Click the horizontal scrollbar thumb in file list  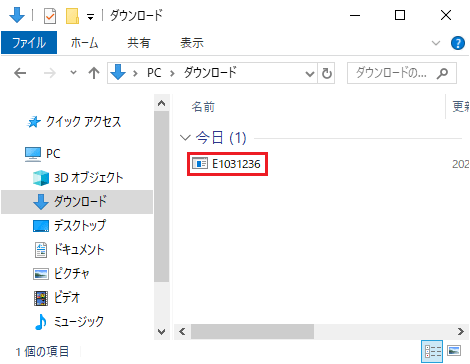[x=252, y=332]
